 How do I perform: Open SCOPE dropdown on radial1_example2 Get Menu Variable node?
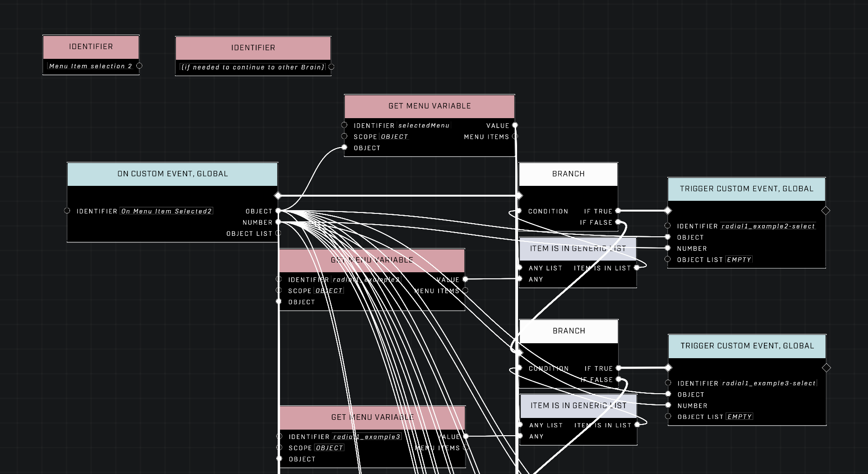[x=329, y=290]
